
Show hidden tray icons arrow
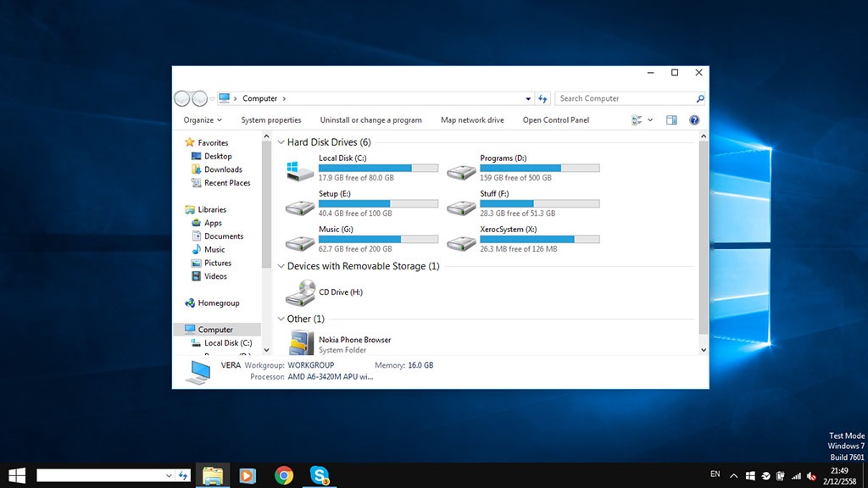(x=733, y=476)
